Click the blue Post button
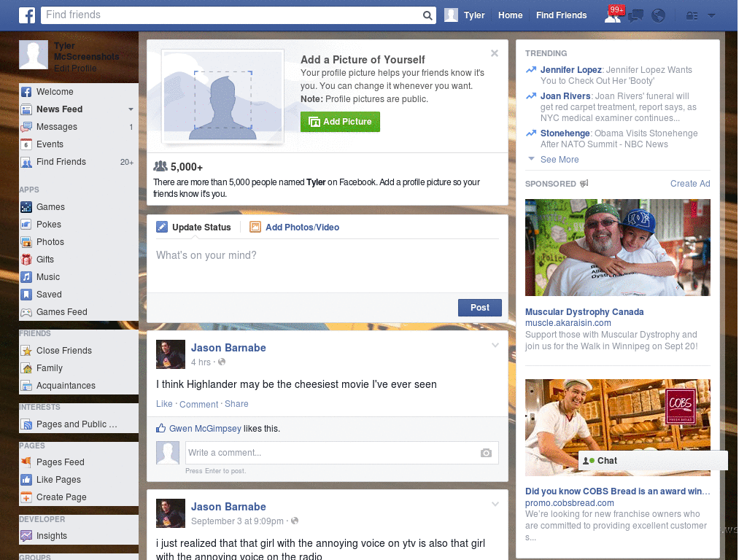The image size is (747, 560). 480,308
